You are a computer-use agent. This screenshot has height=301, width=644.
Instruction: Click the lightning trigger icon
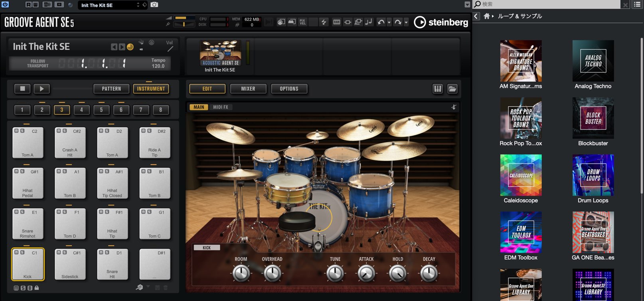coord(324,22)
